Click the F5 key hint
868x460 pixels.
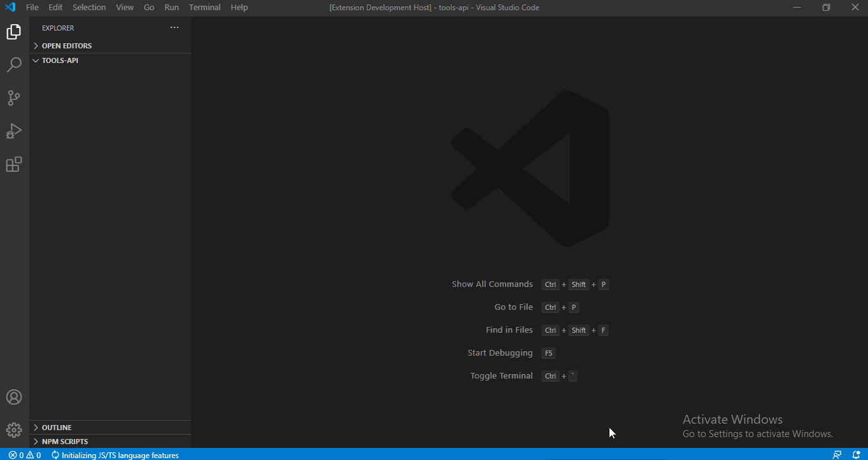(549, 353)
